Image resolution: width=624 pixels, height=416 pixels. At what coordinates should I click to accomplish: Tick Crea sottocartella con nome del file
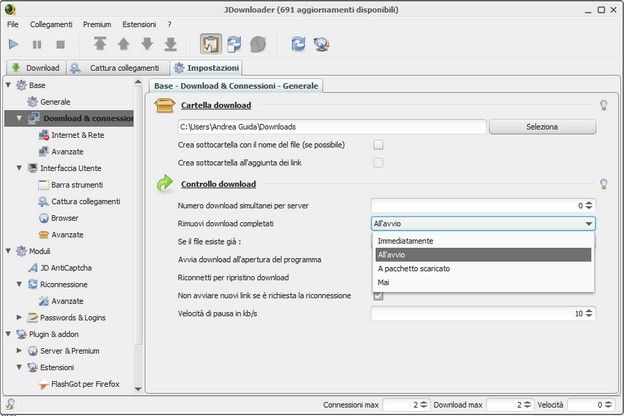[x=378, y=145]
